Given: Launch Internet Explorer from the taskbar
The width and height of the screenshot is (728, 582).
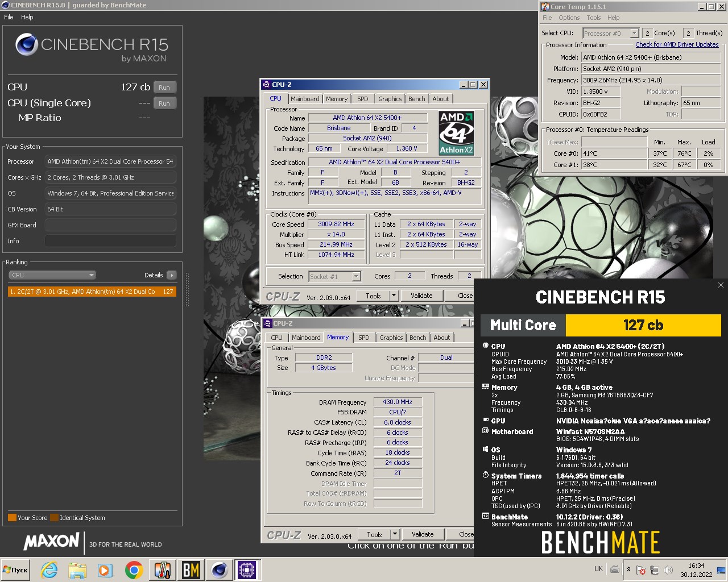Looking at the screenshot, I should click(x=49, y=569).
